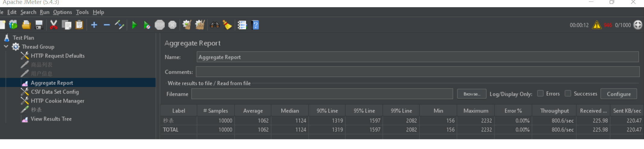Cut selection with the scissors icon
The image size is (644, 149).
click(x=54, y=25)
